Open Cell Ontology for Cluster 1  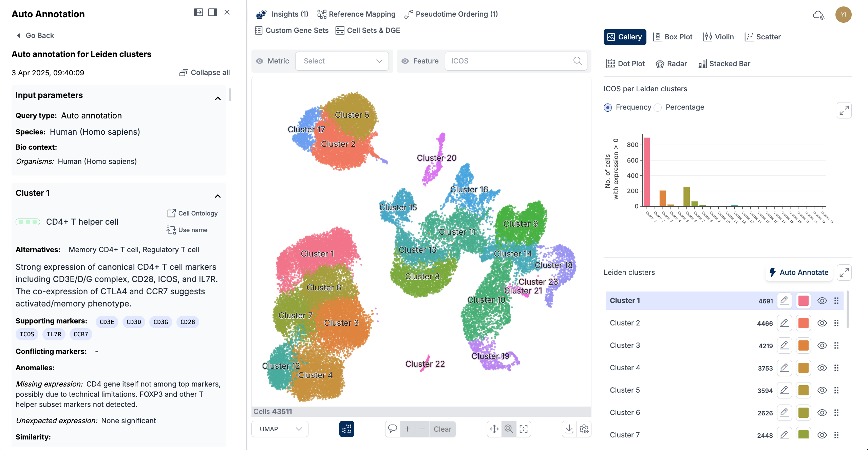pyautogui.click(x=193, y=213)
